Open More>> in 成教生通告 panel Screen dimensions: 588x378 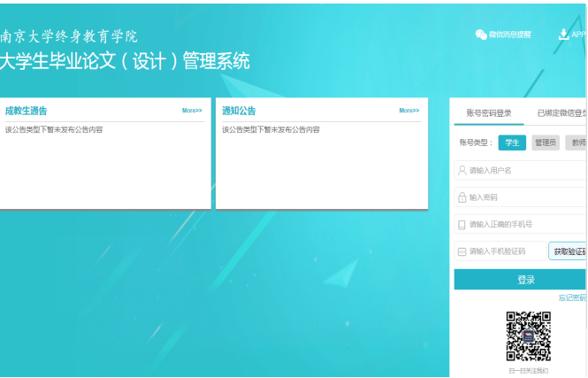(192, 111)
